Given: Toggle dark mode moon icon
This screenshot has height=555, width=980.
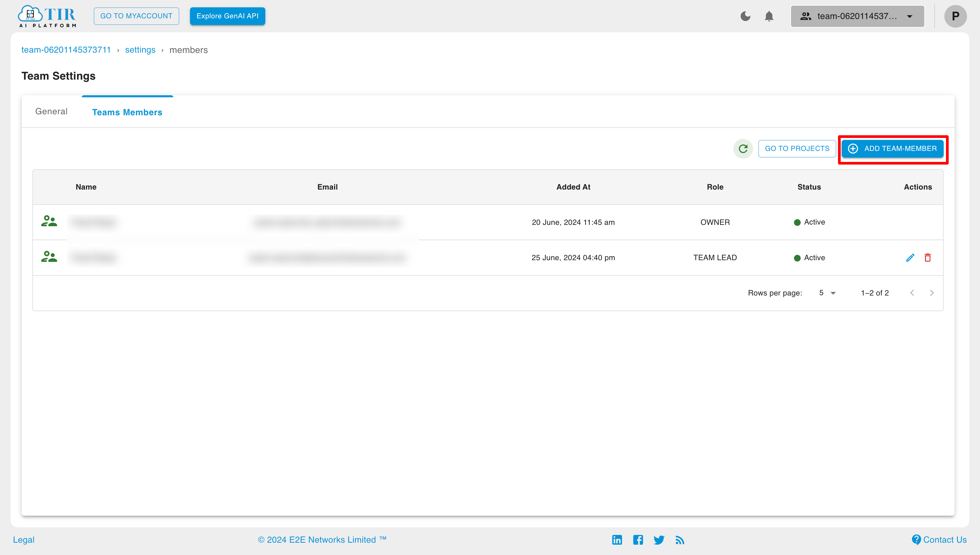Looking at the screenshot, I should click(745, 16).
